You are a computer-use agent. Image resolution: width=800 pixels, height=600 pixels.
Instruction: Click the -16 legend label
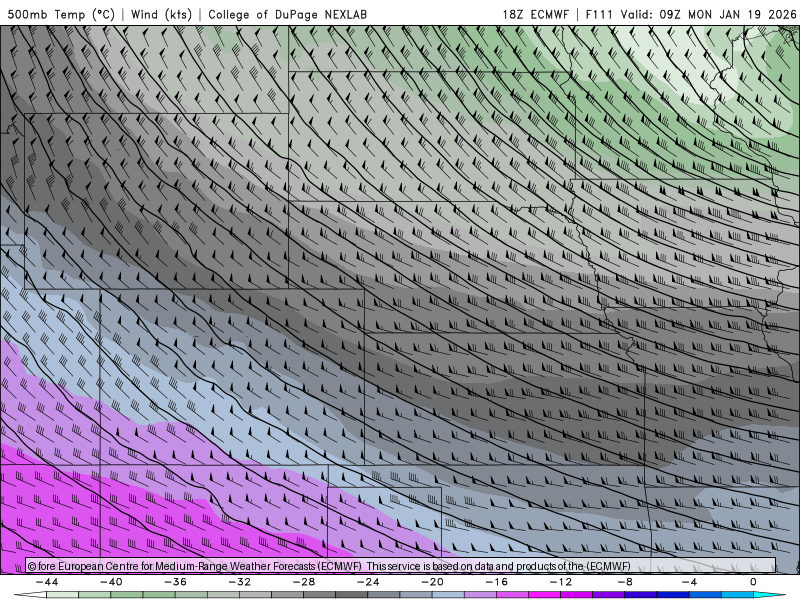496,582
